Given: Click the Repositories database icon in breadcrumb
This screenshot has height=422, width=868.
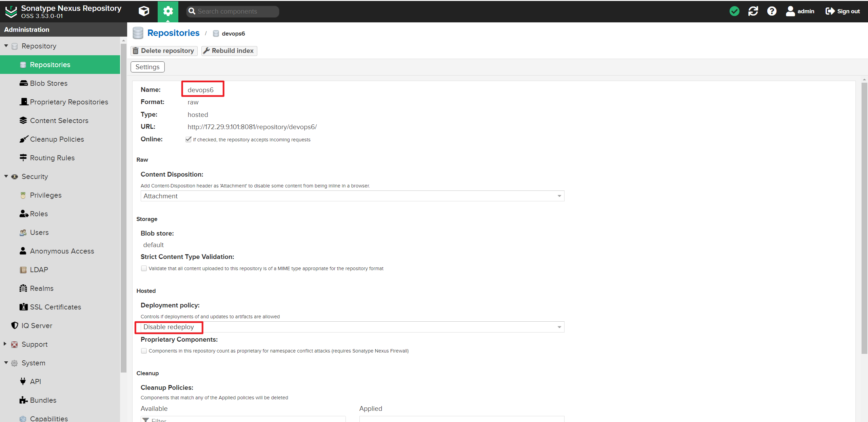Looking at the screenshot, I should (x=138, y=33).
